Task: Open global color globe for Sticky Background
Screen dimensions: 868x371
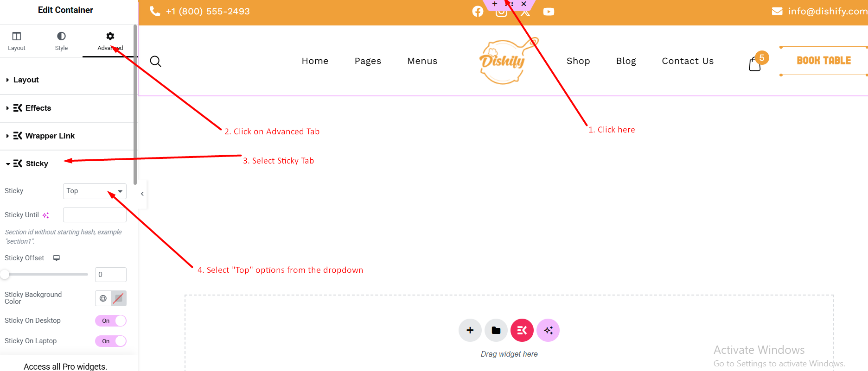Action: point(103,298)
